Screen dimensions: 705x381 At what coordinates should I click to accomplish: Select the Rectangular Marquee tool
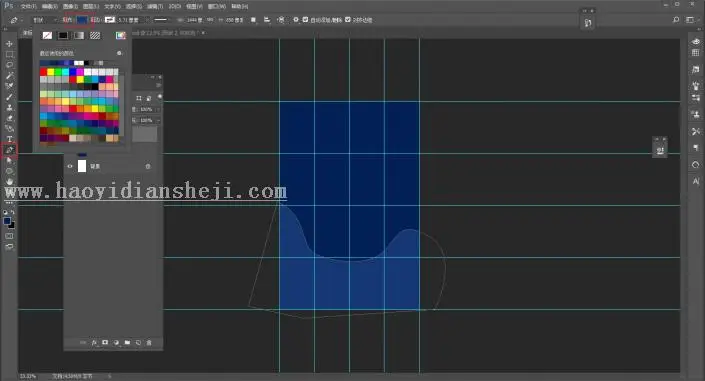click(9, 54)
